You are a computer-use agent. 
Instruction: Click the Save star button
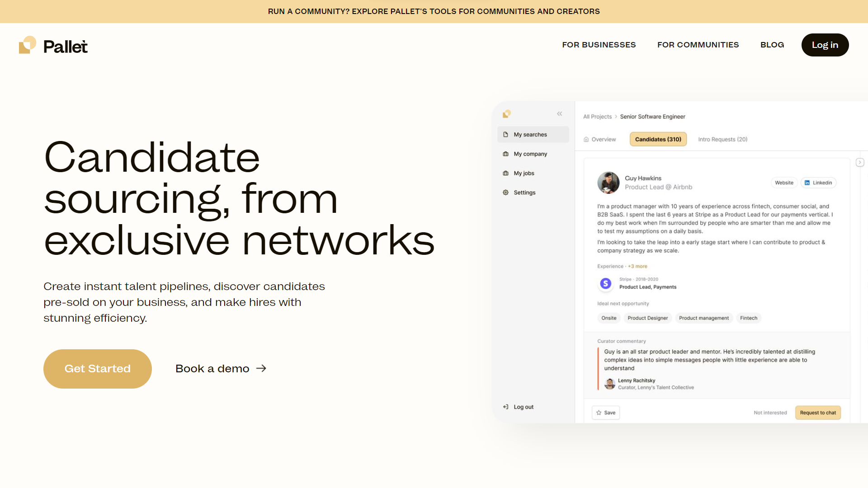click(605, 413)
